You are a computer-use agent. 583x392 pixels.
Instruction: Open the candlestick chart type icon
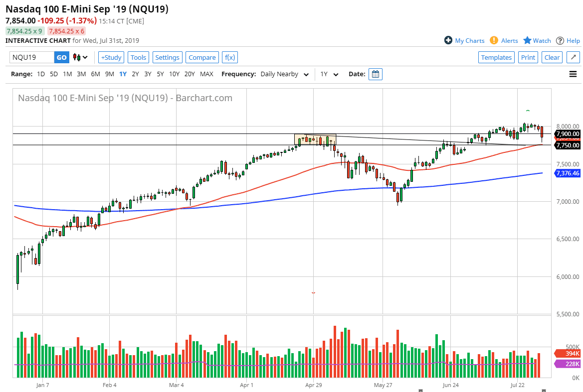click(76, 57)
